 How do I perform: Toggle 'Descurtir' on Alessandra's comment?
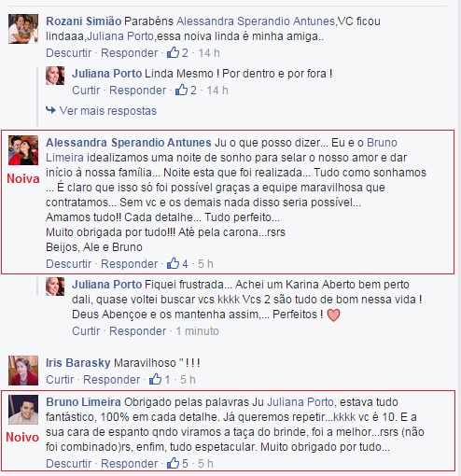pos(69,264)
